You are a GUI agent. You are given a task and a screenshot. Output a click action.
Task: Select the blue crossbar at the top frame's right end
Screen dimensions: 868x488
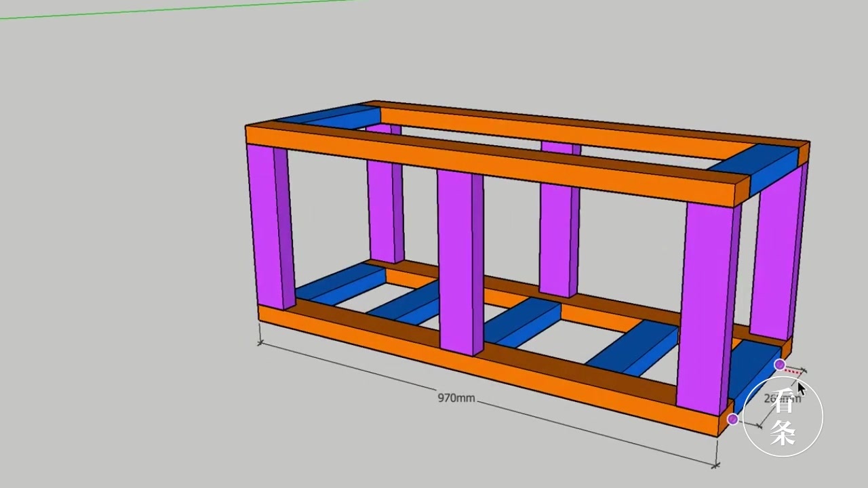(x=754, y=167)
